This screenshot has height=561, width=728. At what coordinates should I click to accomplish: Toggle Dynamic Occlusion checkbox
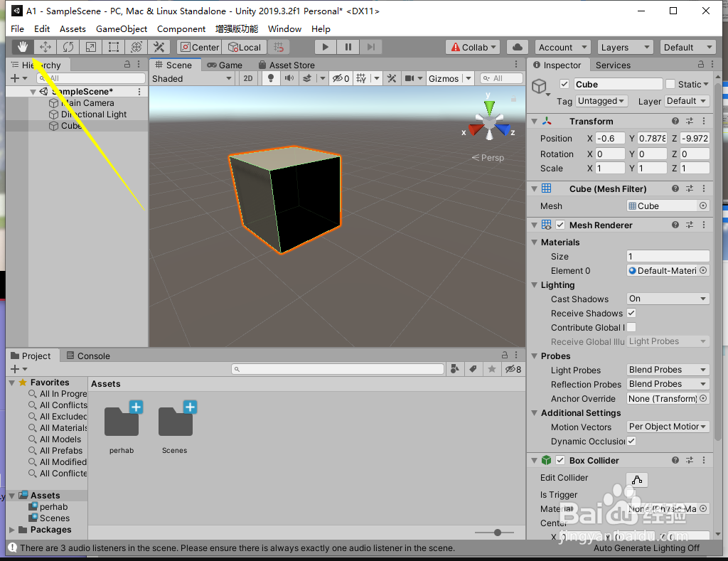631,441
